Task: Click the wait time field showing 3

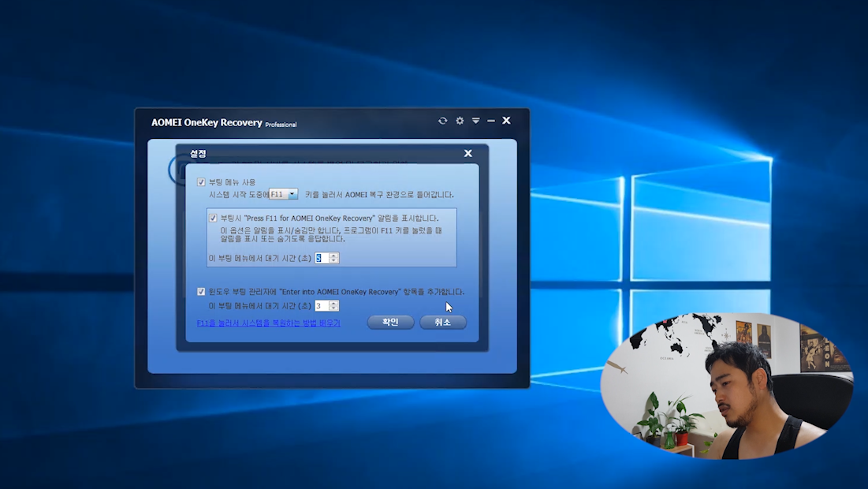Action: (322, 306)
